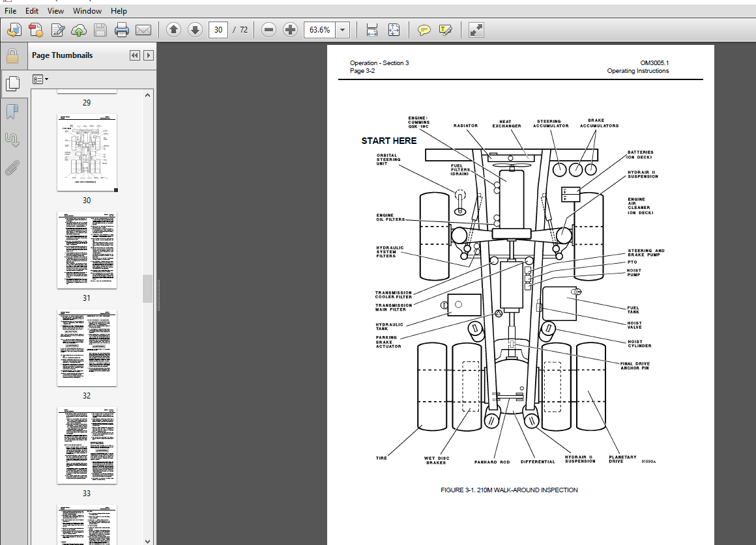Click the Edit/sign document icon

click(58, 30)
